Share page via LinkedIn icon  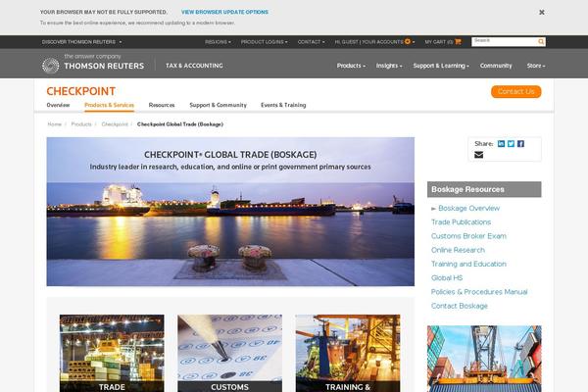(x=501, y=144)
